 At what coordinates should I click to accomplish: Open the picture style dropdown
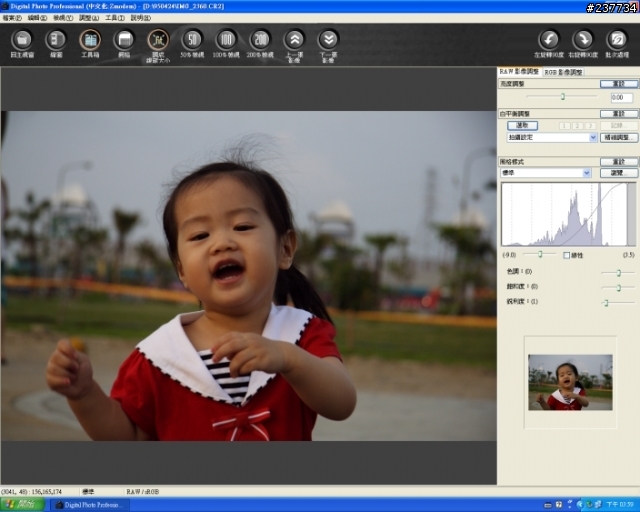[546, 173]
